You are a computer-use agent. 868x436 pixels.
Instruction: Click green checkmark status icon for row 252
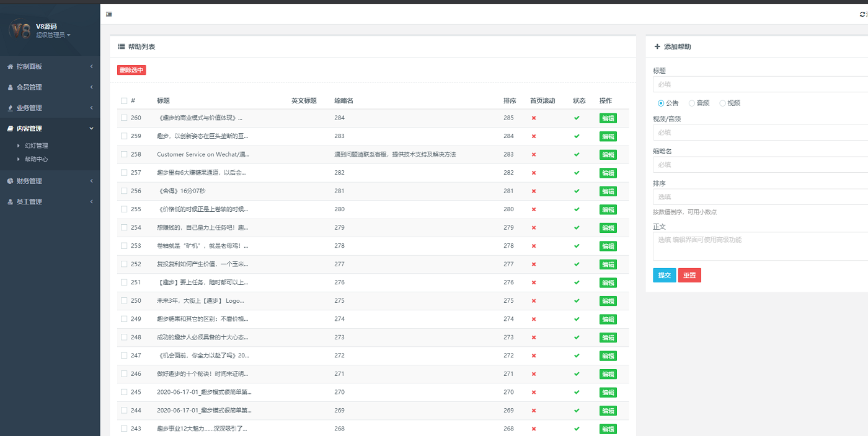577,264
